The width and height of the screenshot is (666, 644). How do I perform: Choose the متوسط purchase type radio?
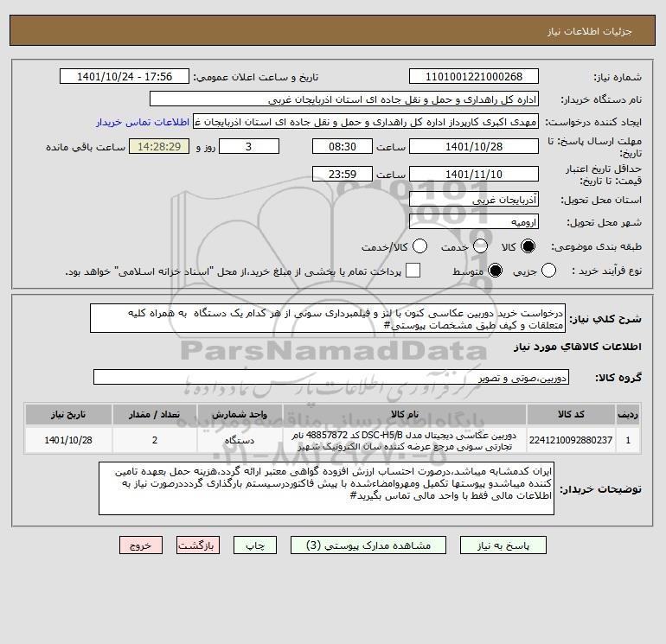coord(495,271)
